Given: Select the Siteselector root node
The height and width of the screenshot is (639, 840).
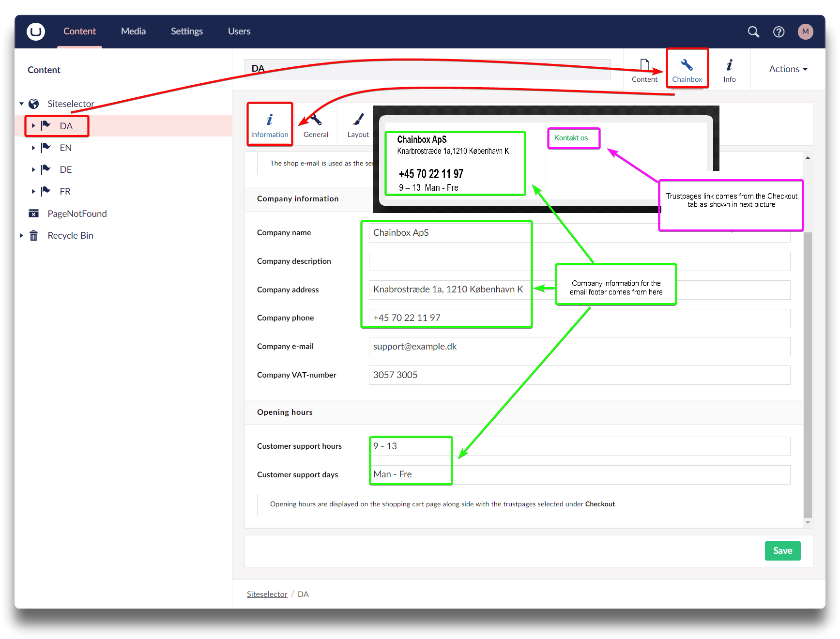Looking at the screenshot, I should click(x=71, y=104).
